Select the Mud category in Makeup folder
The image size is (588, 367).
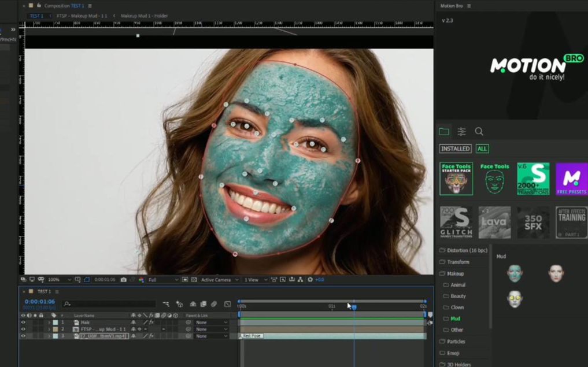[x=456, y=318]
